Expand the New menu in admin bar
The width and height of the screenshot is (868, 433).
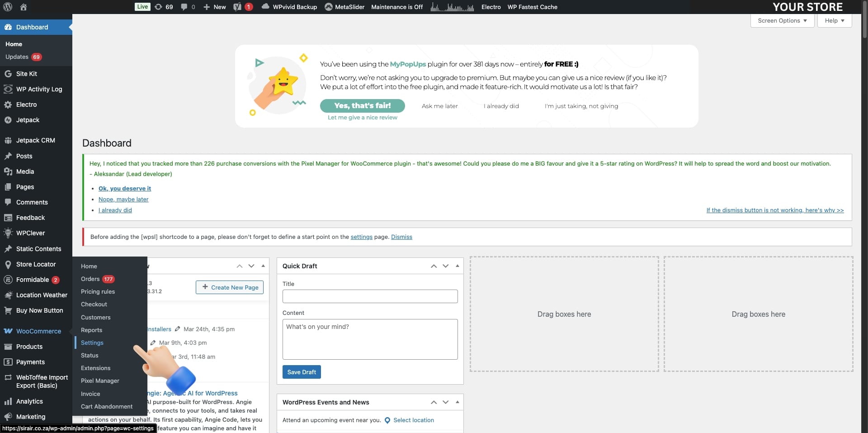tap(214, 7)
